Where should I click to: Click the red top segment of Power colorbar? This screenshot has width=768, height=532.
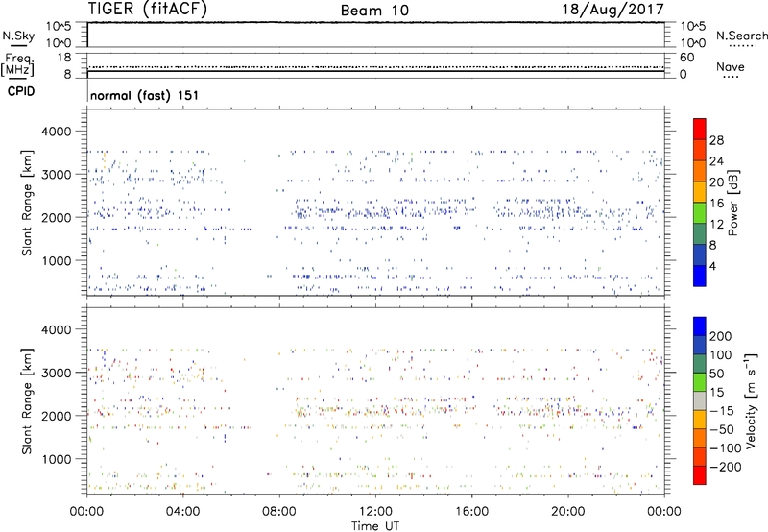click(700, 129)
